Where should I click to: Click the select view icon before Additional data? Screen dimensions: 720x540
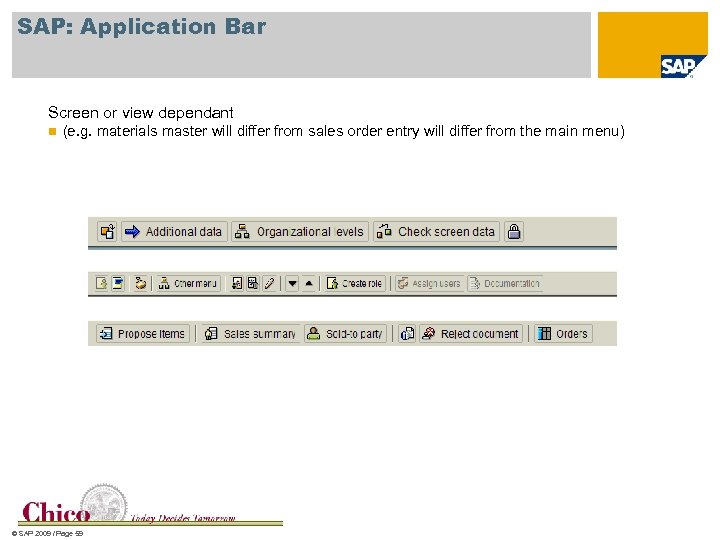107,231
